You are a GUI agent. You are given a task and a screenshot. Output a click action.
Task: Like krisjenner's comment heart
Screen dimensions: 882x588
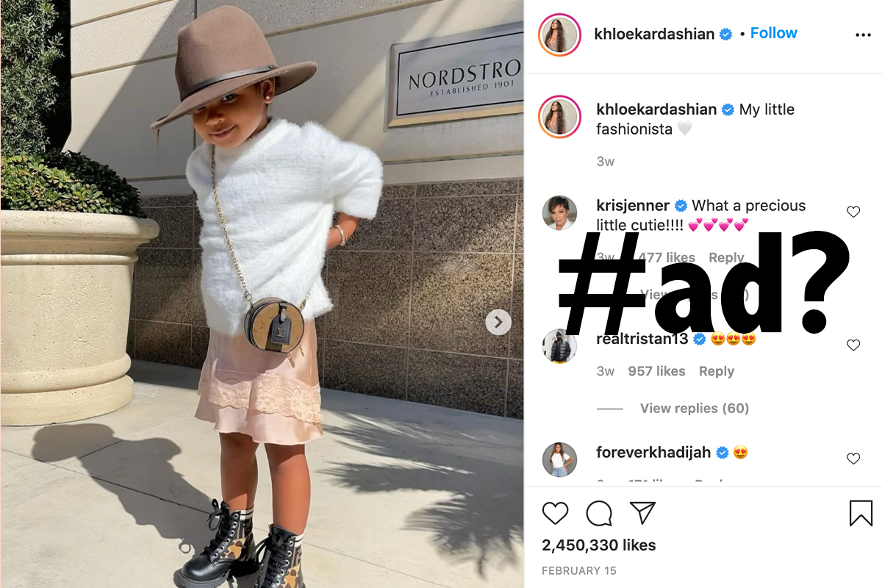[853, 212]
